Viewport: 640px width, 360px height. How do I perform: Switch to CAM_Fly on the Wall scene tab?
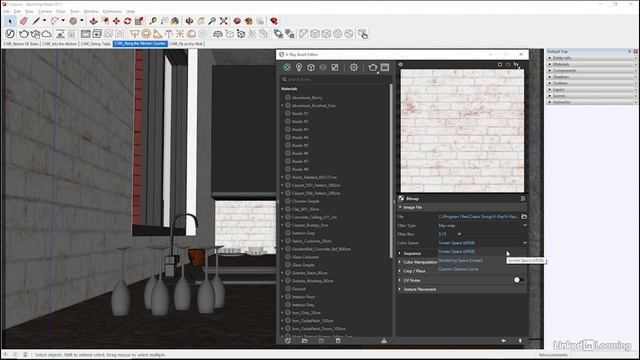tap(186, 44)
